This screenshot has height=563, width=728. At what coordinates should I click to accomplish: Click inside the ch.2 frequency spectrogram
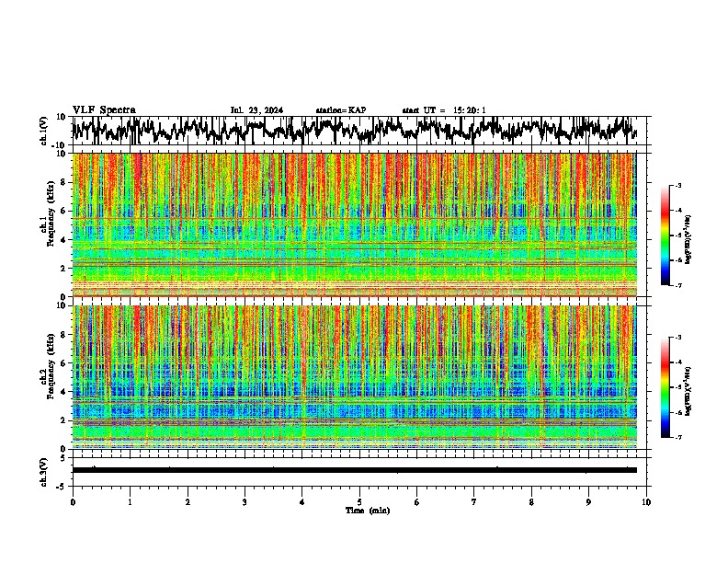click(x=355, y=377)
